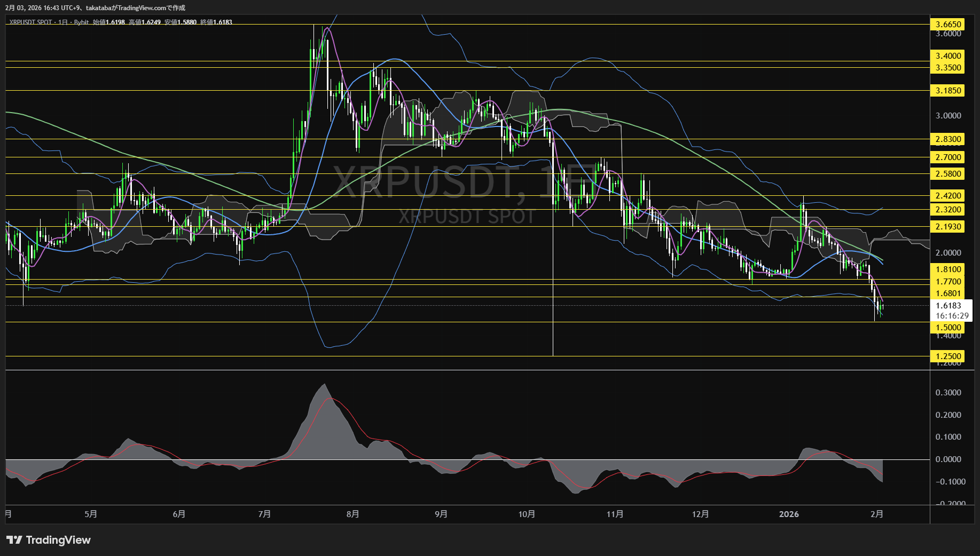Viewport: 980px width, 556px height.
Task: Select the 1.5000 price level tag
Action: [x=948, y=328]
